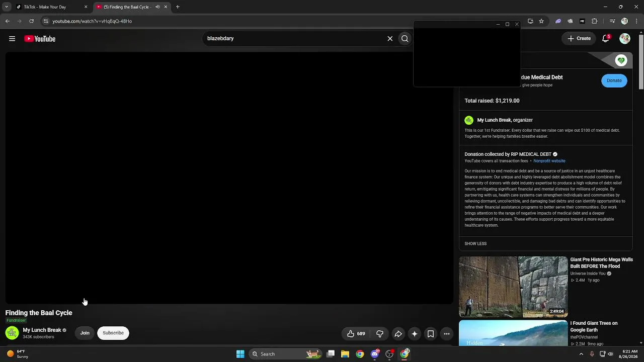Open the fundraiser heart badge icon
The image size is (644, 362).
621,60
